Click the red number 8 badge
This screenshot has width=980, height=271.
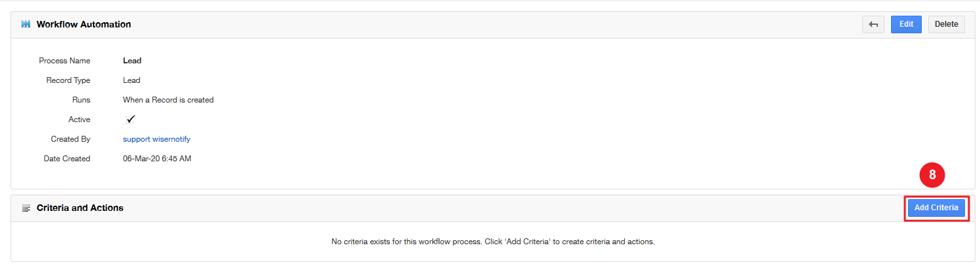932,175
